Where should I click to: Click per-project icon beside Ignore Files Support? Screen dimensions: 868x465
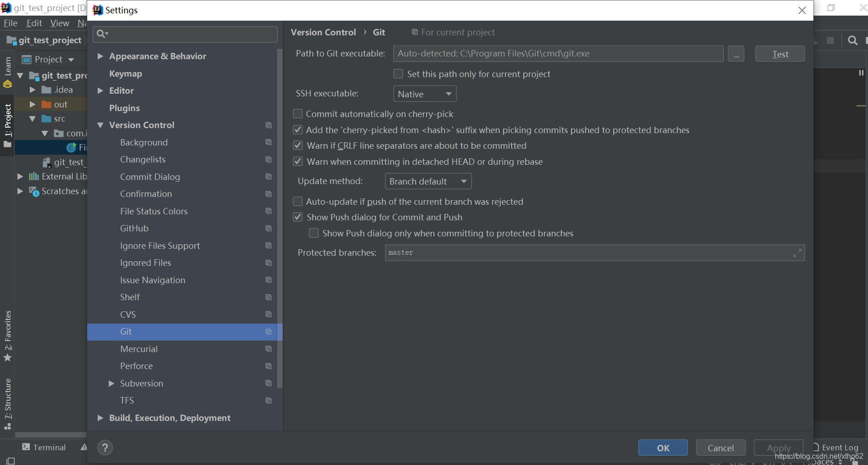pyautogui.click(x=269, y=246)
